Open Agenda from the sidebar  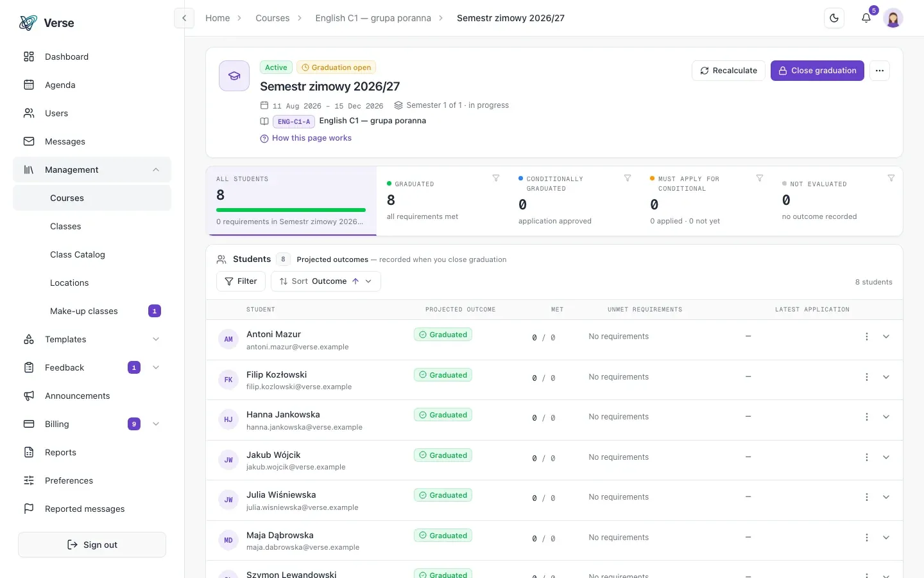click(x=92, y=85)
